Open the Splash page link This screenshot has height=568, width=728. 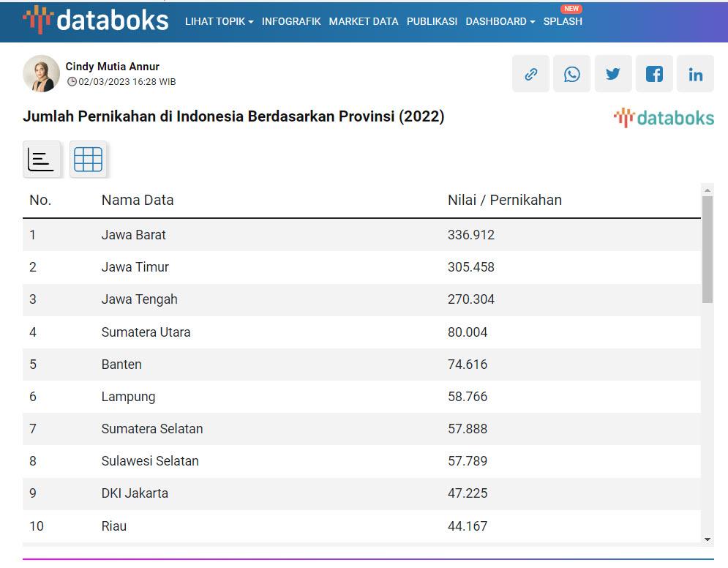[x=563, y=21]
